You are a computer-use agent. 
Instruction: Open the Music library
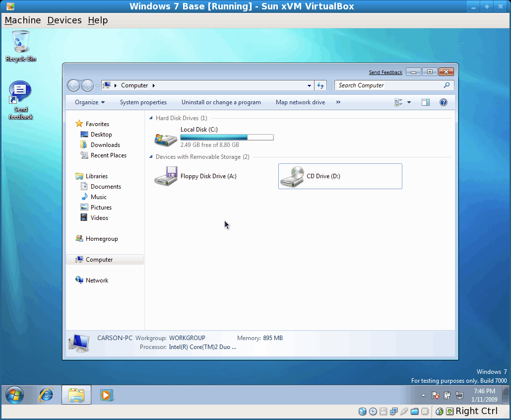tap(98, 197)
